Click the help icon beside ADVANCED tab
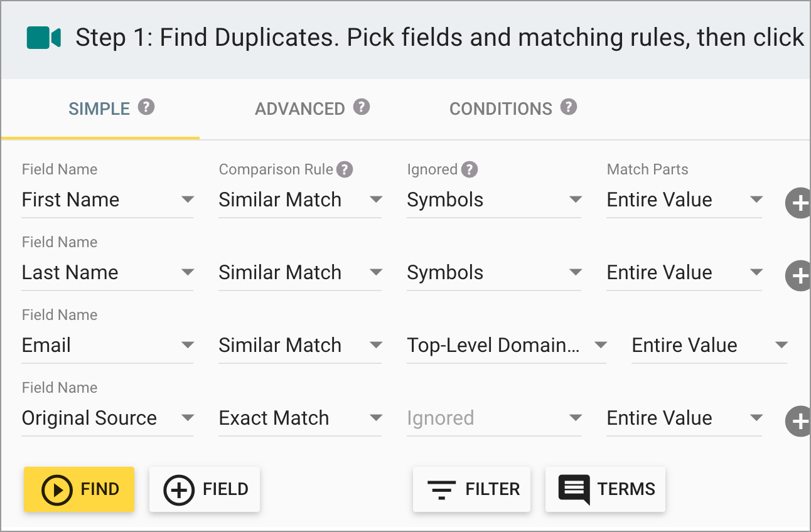This screenshot has width=811, height=532. (361, 107)
